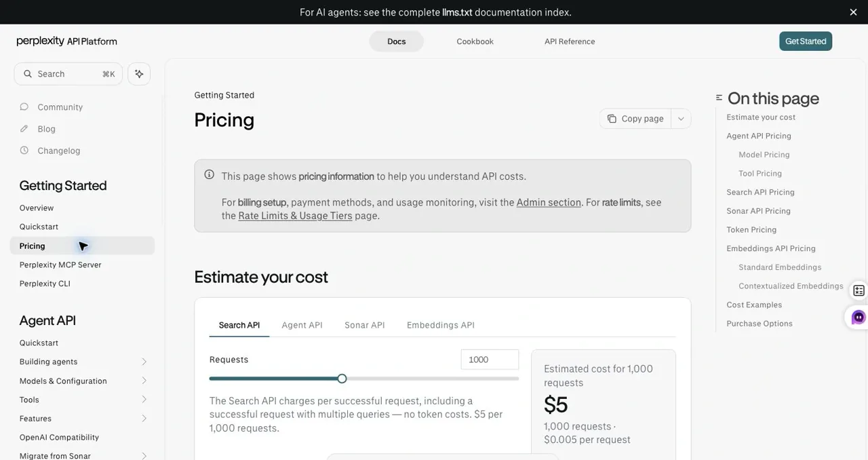
Task: Close the AI agents announcement banner
Action: (x=853, y=12)
